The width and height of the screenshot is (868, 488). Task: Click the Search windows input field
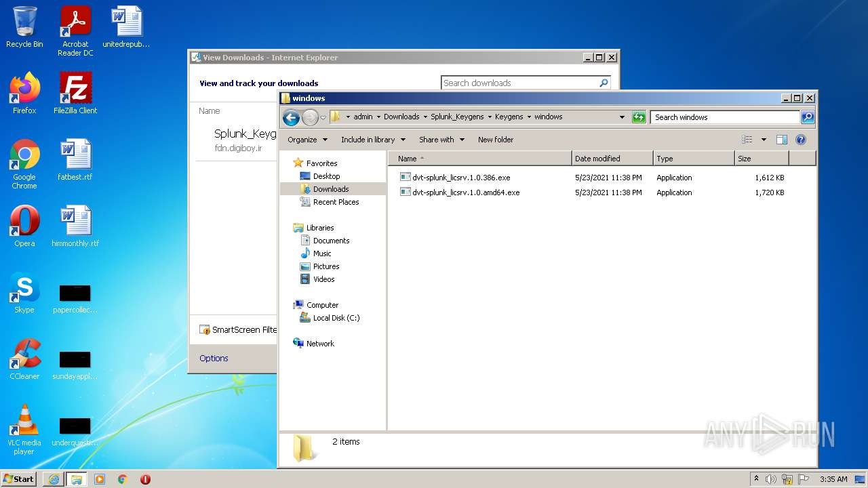pyautogui.click(x=724, y=117)
